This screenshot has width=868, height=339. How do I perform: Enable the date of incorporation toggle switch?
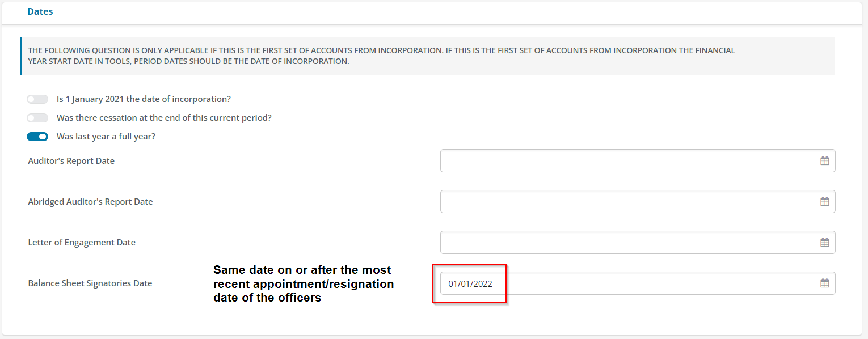37,99
